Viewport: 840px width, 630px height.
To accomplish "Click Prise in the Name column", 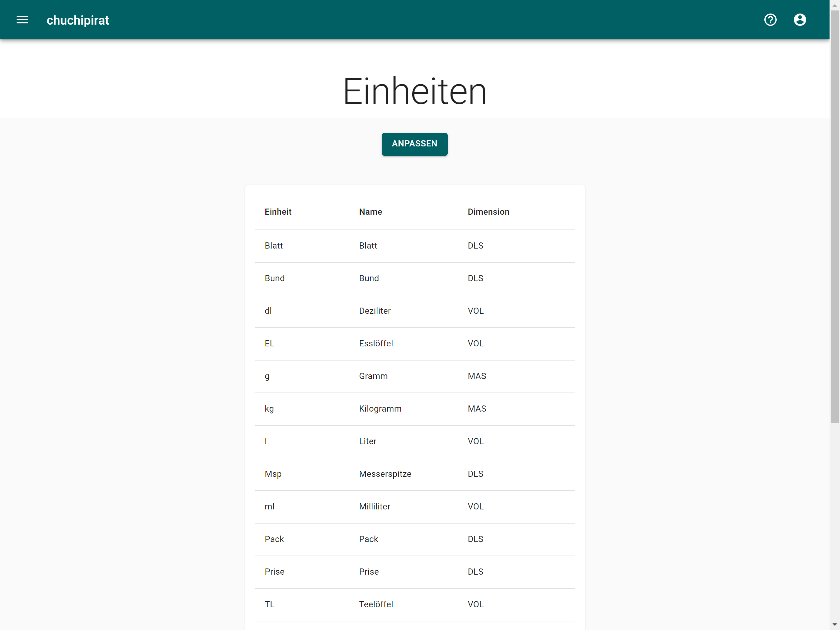I will point(369,572).
